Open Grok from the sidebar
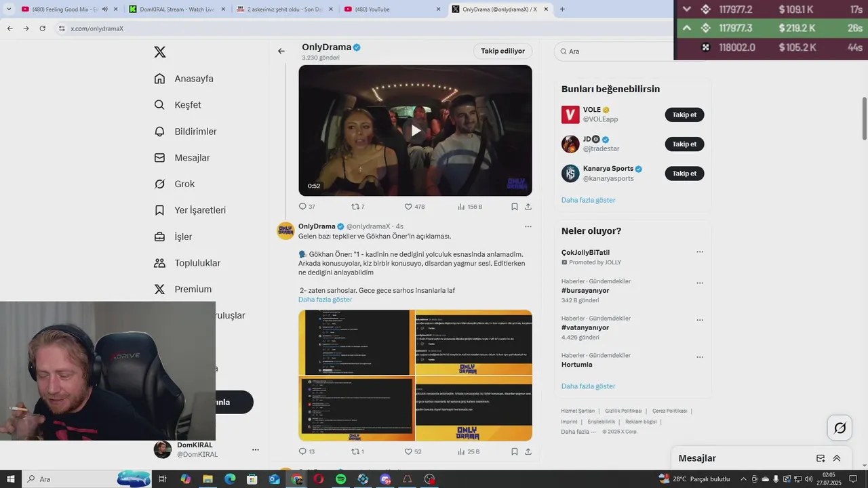 [x=174, y=184]
